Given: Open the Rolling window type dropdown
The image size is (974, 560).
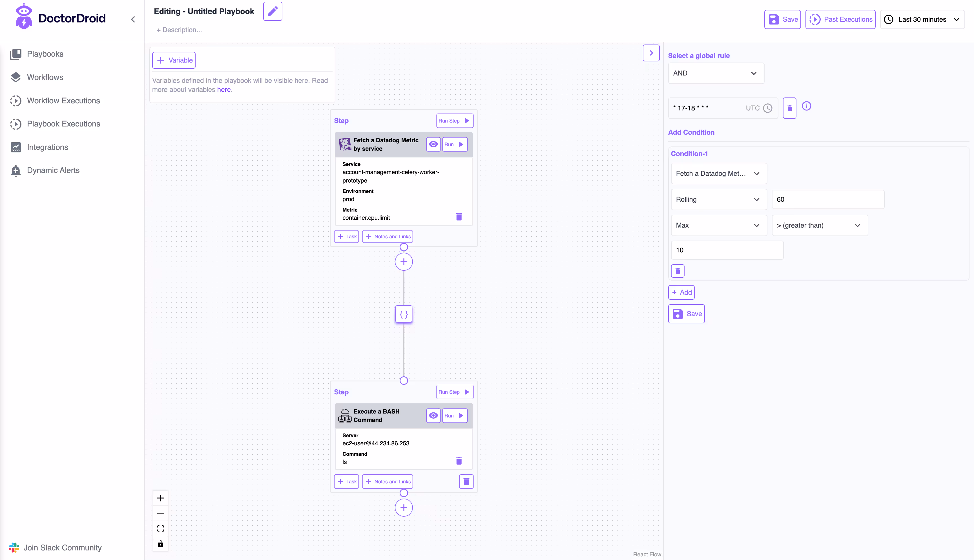Looking at the screenshot, I should [x=719, y=199].
